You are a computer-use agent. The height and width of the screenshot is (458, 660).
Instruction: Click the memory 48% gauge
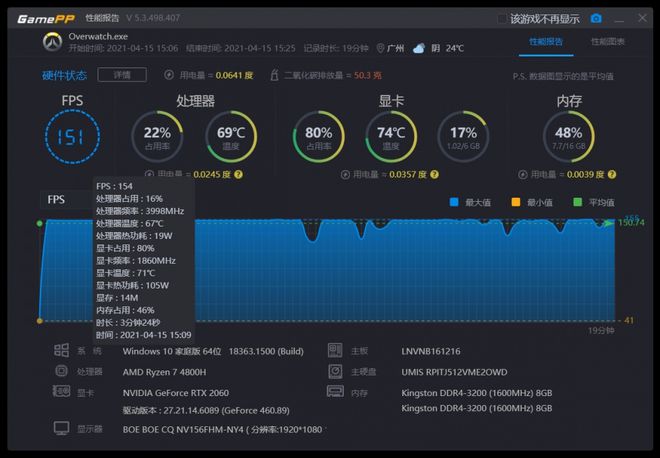coord(569,136)
